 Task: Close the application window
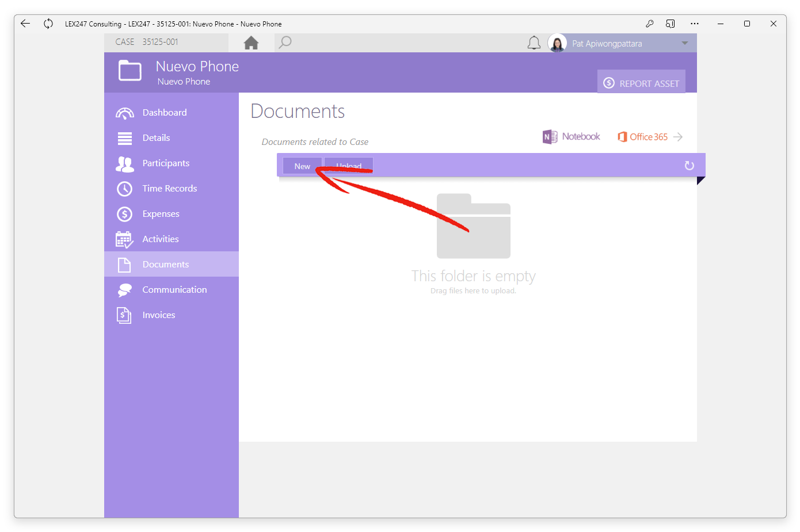point(774,24)
